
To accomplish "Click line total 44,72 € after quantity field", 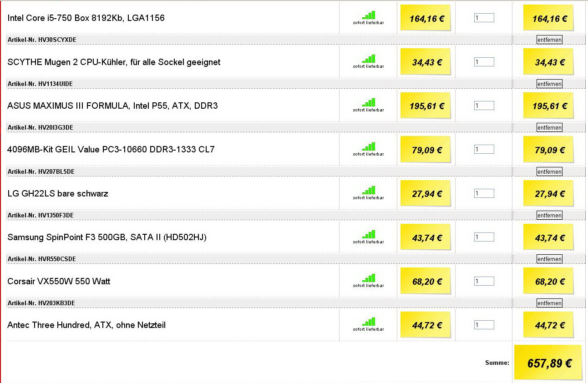I will (x=548, y=325).
